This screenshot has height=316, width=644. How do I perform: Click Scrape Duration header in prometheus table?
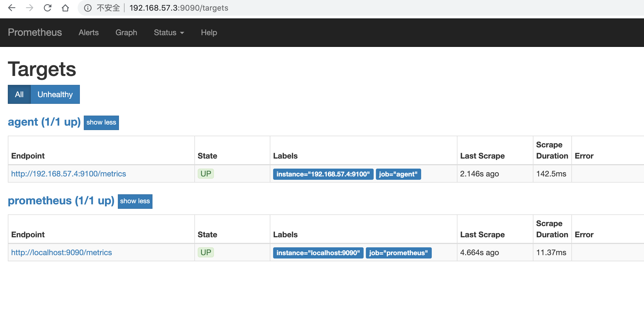tap(552, 229)
